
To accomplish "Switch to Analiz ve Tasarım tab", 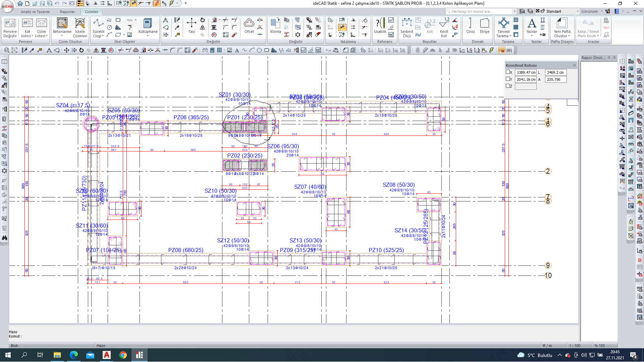I will tap(35, 12).
